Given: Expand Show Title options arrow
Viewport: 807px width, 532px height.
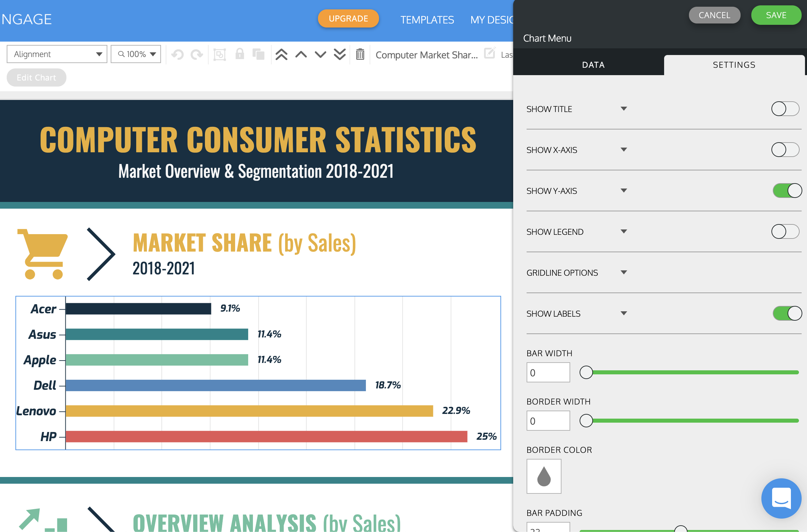Looking at the screenshot, I should tap(624, 109).
